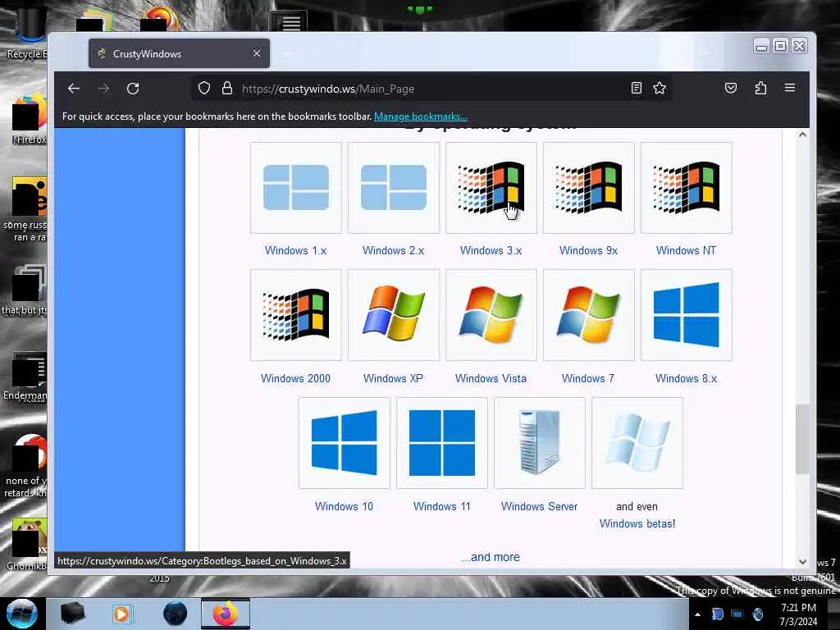Open the Windows betas! text link
Image resolution: width=840 pixels, height=630 pixels.
[637, 524]
